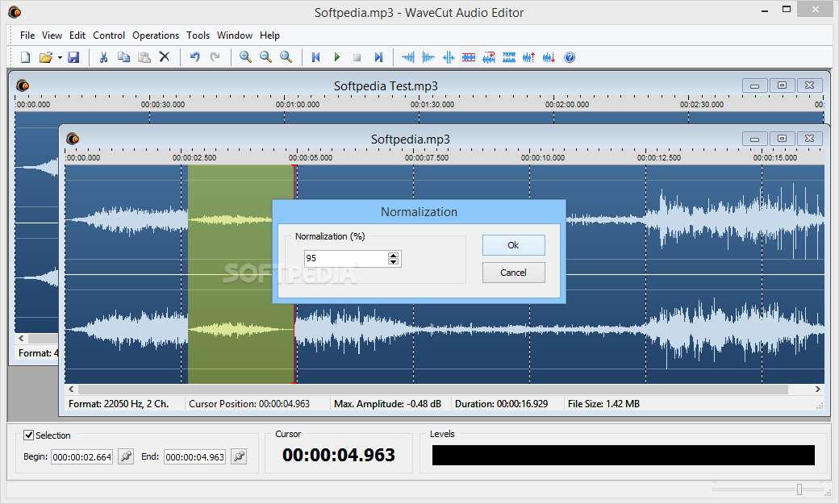Click Softpedia Test.mp3 scrollbar left arrow
Screen dimensions: 839x504
click(x=21, y=338)
